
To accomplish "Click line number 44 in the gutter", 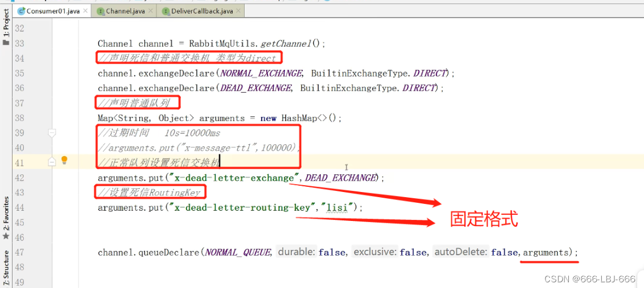I will click(x=19, y=207).
